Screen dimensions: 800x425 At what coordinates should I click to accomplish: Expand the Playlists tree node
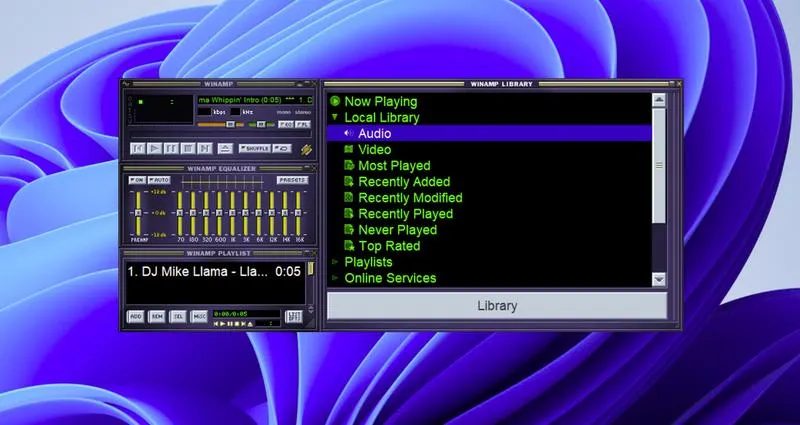coord(336,262)
